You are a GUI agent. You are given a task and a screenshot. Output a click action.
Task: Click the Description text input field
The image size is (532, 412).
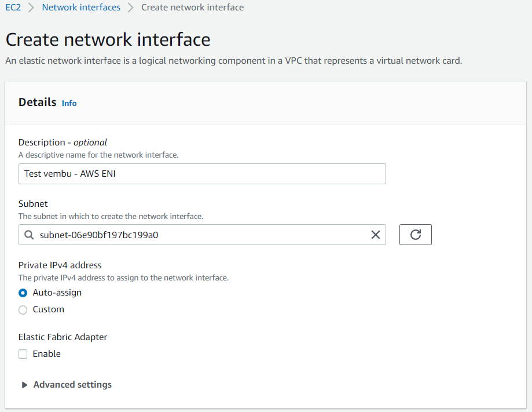coord(202,174)
